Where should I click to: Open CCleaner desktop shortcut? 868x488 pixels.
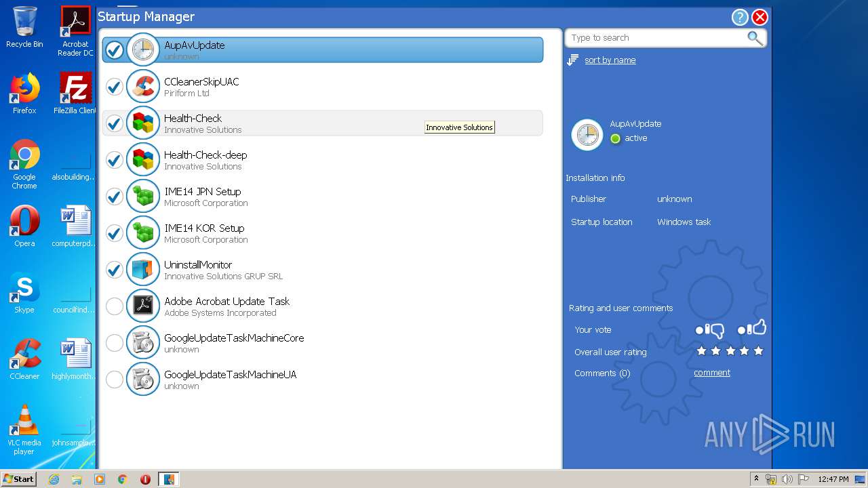point(24,359)
